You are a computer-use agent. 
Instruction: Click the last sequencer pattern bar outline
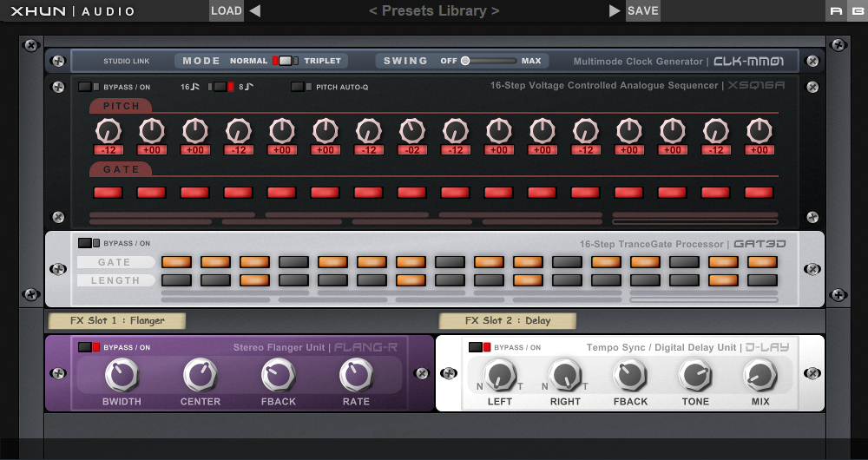click(x=694, y=222)
